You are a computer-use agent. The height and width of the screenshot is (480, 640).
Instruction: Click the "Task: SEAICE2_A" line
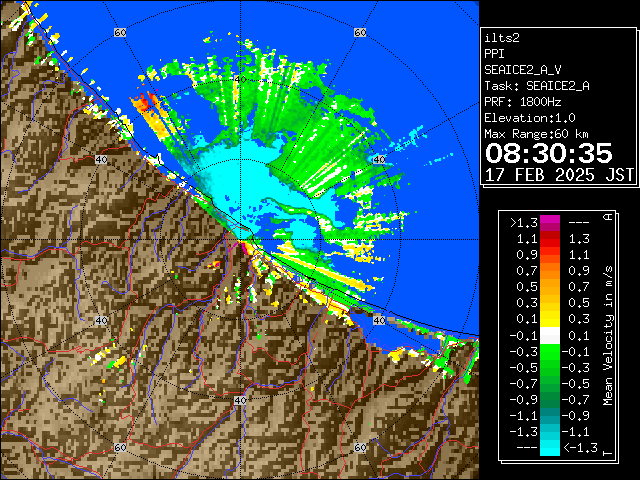[x=537, y=86]
